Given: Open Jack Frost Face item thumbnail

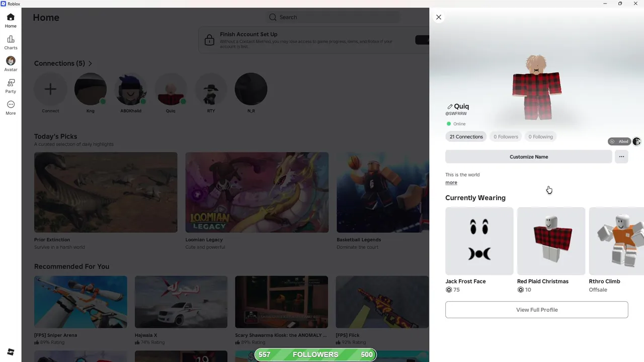Looking at the screenshot, I should (479, 241).
